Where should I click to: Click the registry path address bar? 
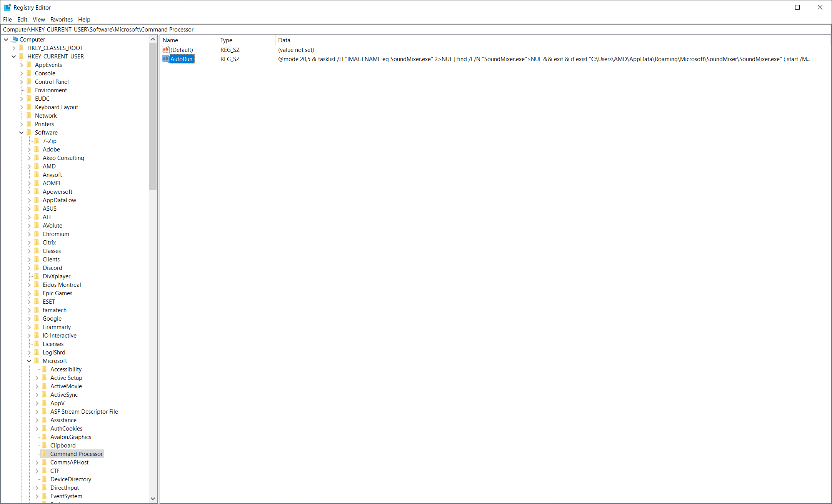tap(415, 29)
